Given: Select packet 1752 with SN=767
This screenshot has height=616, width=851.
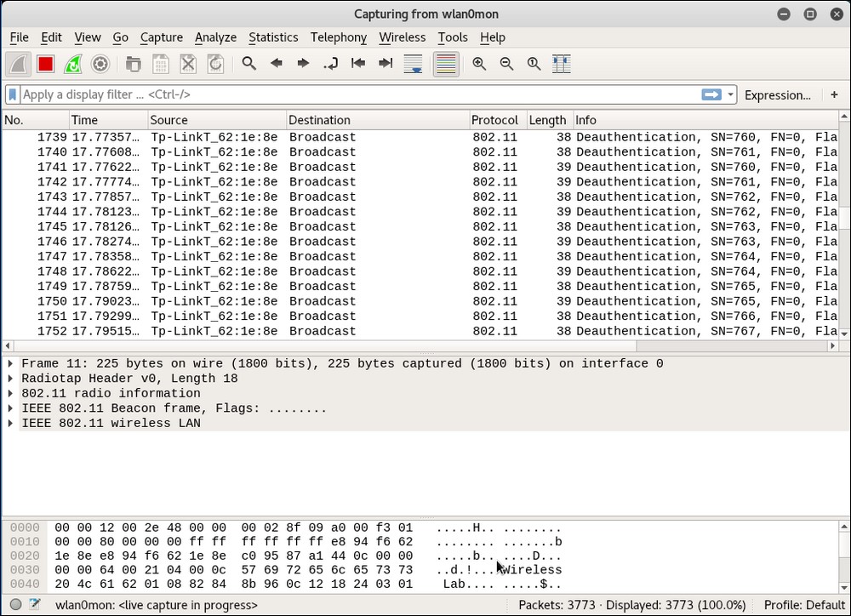Looking at the screenshot, I should point(420,331).
